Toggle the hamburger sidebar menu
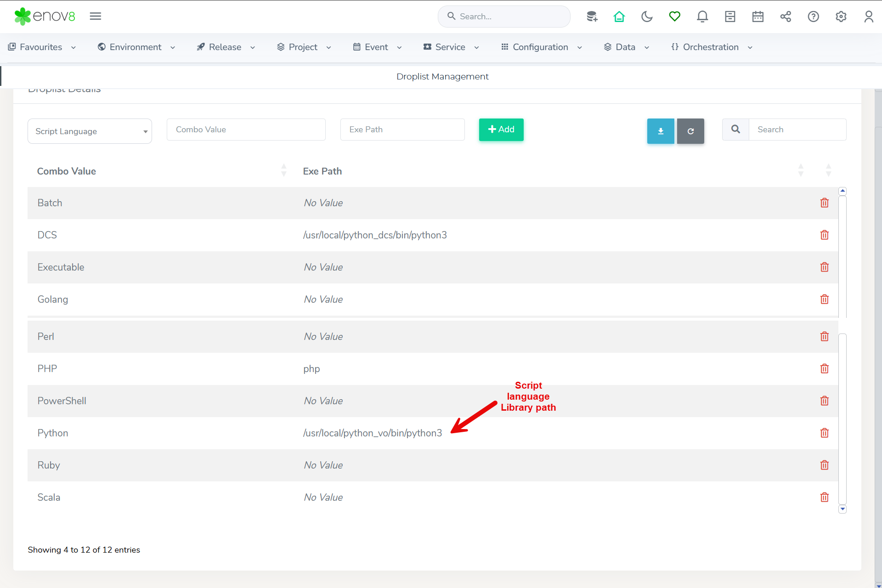The height and width of the screenshot is (588, 882). point(95,16)
